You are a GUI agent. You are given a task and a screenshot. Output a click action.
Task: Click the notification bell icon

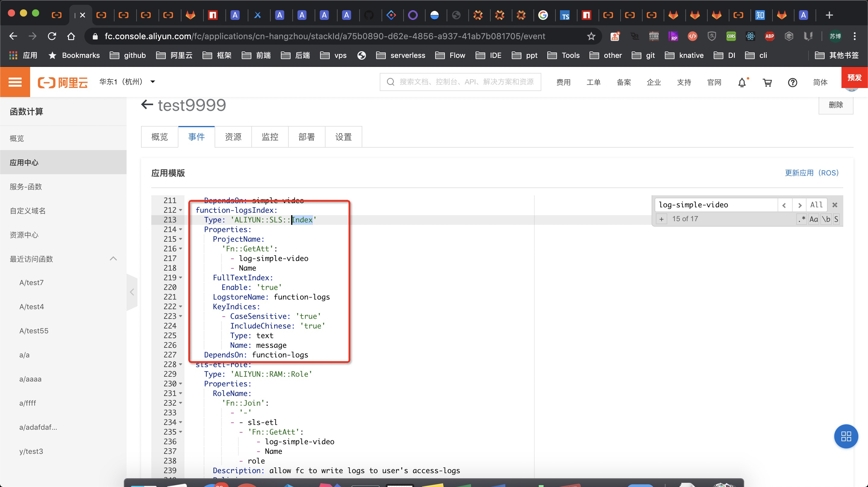(742, 82)
